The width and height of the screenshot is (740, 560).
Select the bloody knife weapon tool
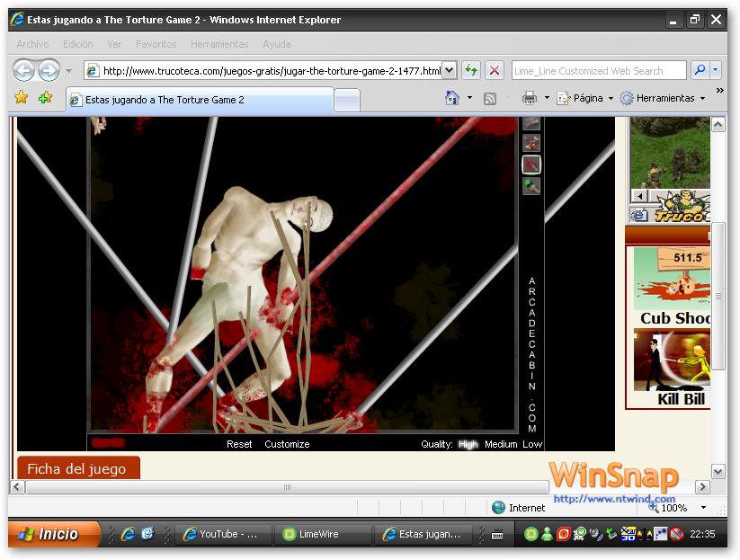click(531, 164)
